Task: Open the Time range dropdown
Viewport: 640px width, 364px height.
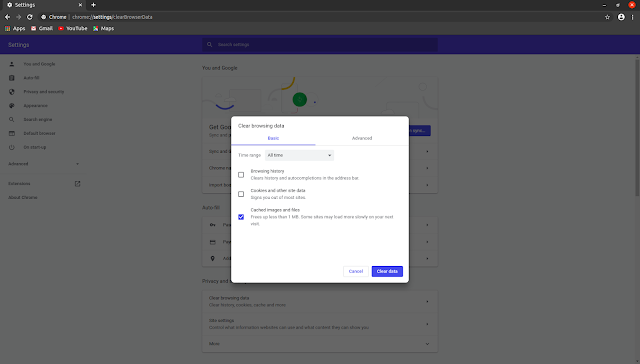Action: click(299, 155)
